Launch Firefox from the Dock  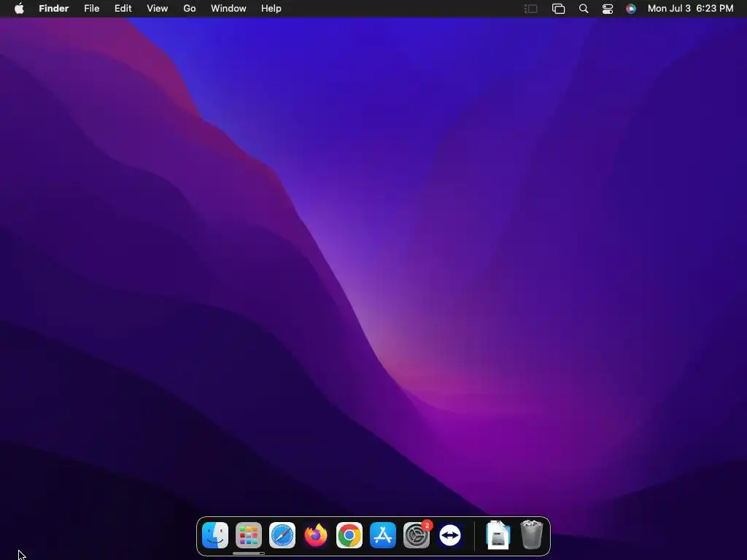point(316,535)
